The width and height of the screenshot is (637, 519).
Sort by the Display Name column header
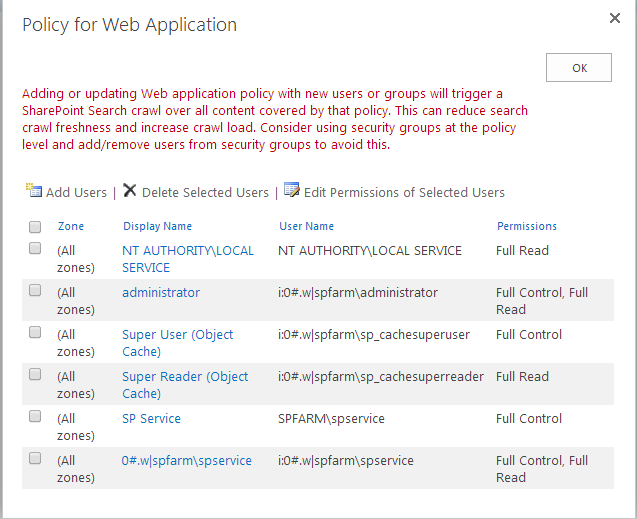point(157,227)
